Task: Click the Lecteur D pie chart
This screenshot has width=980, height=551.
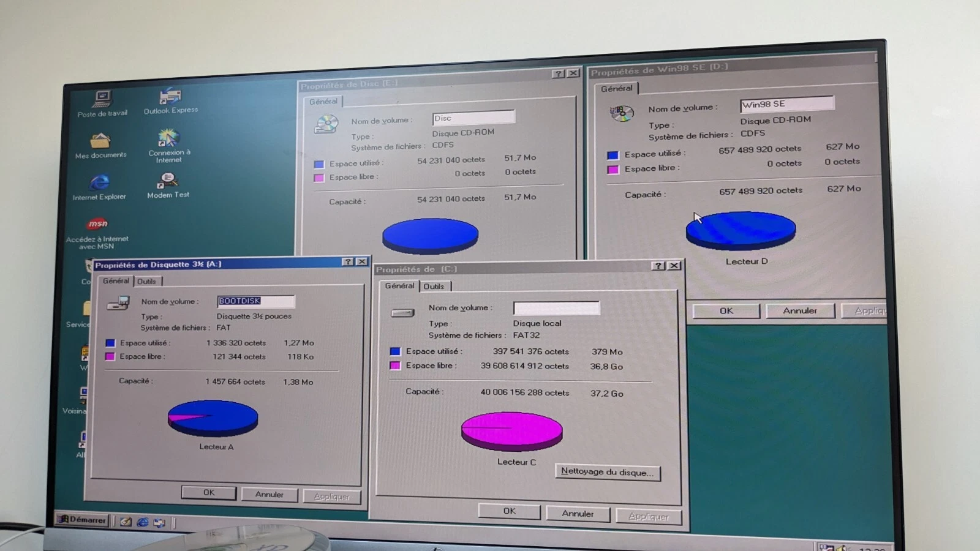Action: [741, 230]
